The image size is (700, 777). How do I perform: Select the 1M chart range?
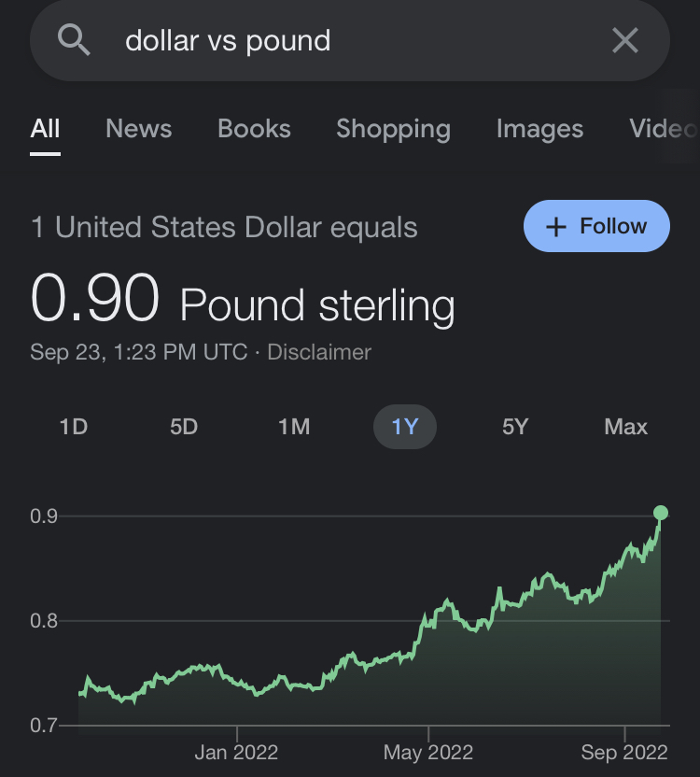[294, 427]
